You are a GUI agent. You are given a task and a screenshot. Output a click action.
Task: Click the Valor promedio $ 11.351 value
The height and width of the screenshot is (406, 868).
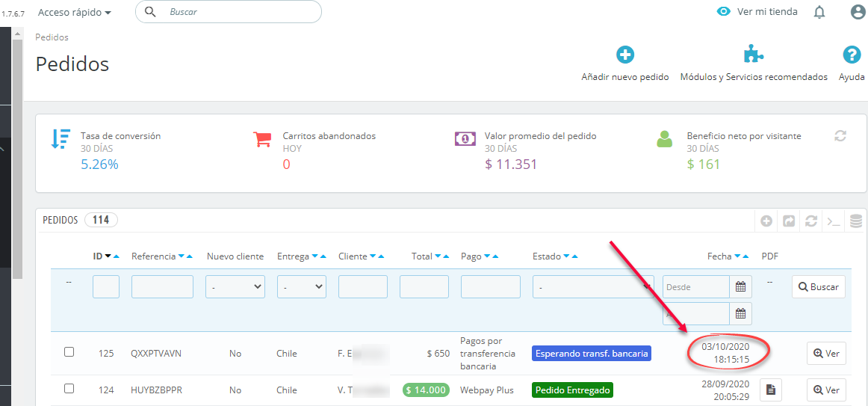[511, 164]
